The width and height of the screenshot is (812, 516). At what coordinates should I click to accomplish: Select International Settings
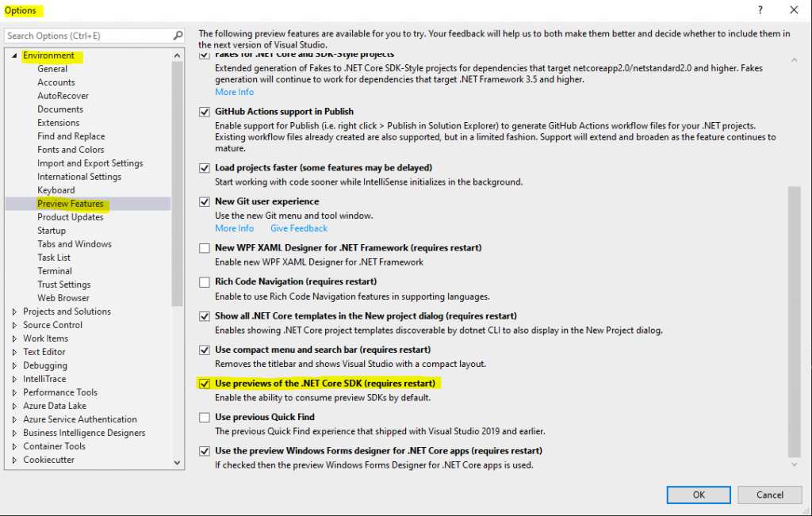coord(79,177)
